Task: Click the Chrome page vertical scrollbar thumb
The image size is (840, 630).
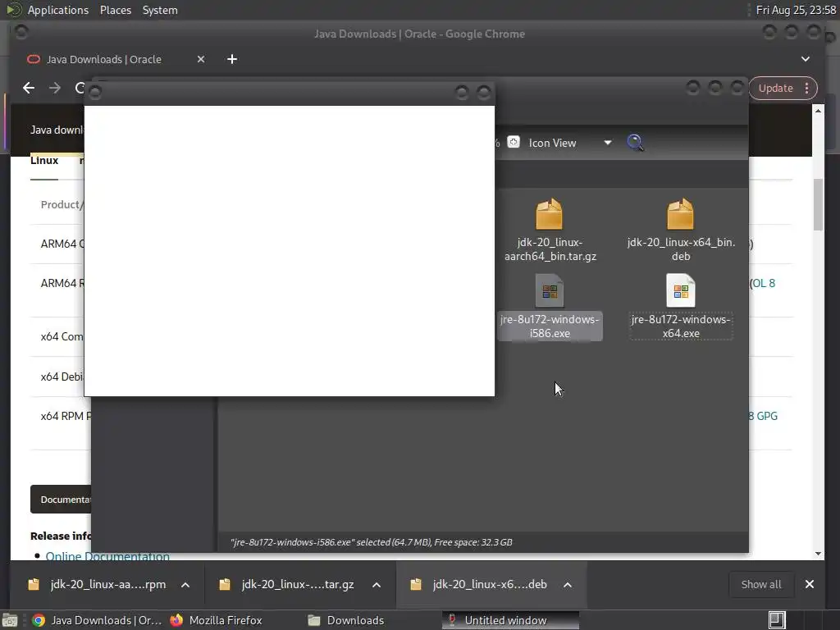Action: point(818,204)
